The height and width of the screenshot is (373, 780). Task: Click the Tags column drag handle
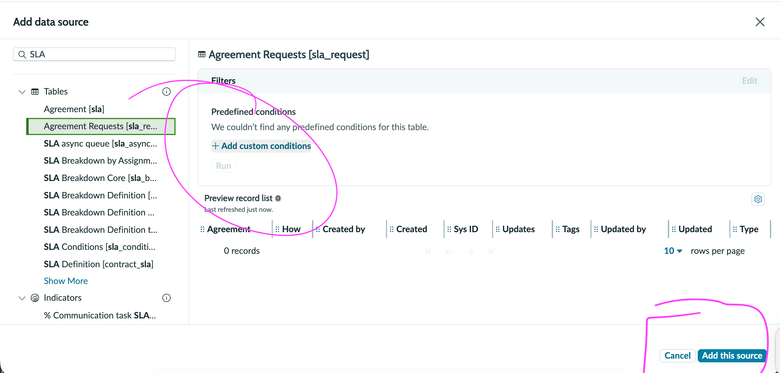point(557,229)
